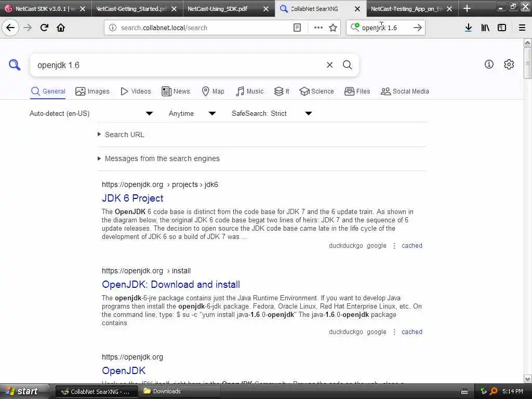Open the SearXNG about info page

coord(489,64)
